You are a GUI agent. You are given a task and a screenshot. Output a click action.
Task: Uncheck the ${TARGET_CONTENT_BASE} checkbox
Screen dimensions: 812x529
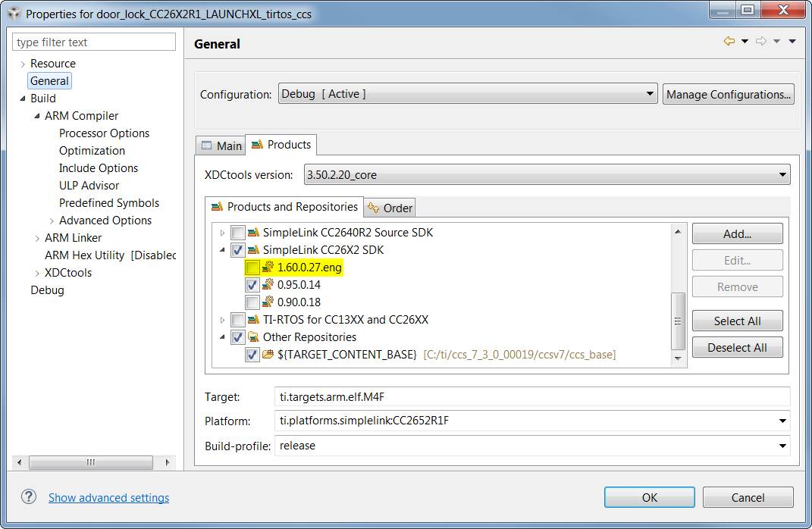[x=252, y=355]
